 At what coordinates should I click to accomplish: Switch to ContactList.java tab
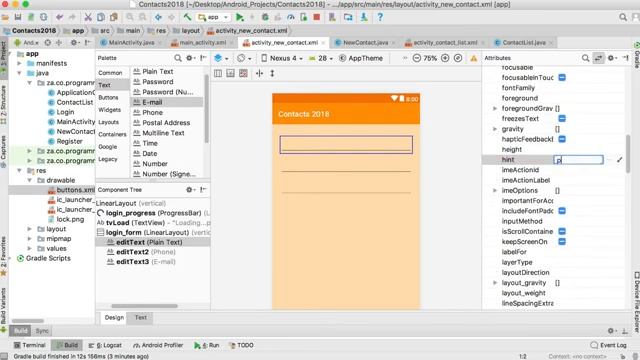[x=524, y=42]
